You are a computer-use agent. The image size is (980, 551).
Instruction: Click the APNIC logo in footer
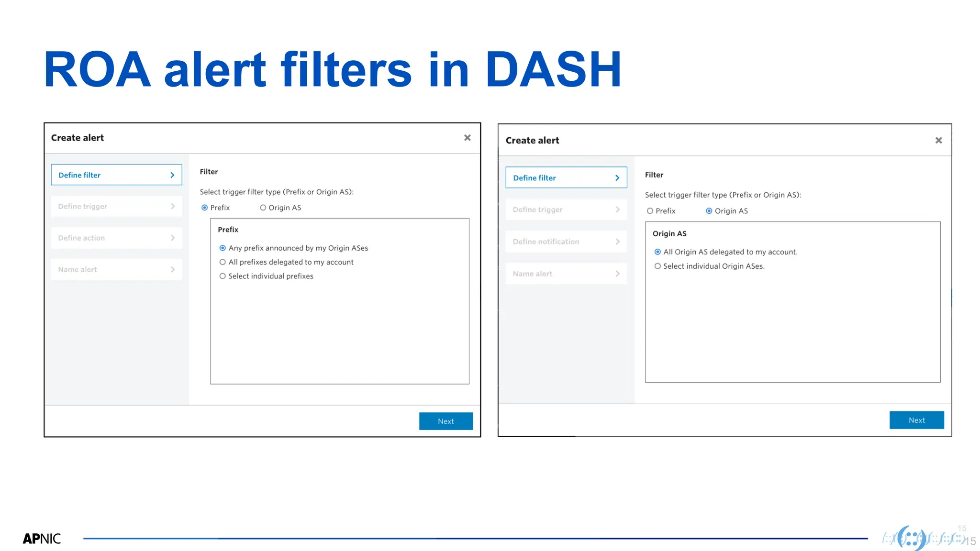[x=42, y=539]
